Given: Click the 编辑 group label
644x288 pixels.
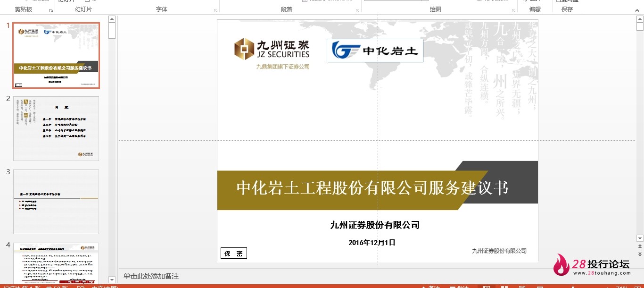Looking at the screenshot, I should (535, 9).
